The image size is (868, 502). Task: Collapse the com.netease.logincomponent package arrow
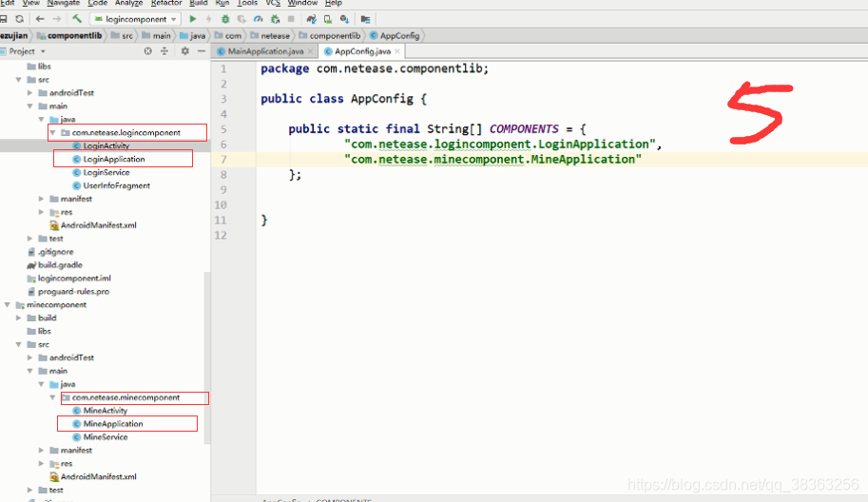click(x=52, y=133)
